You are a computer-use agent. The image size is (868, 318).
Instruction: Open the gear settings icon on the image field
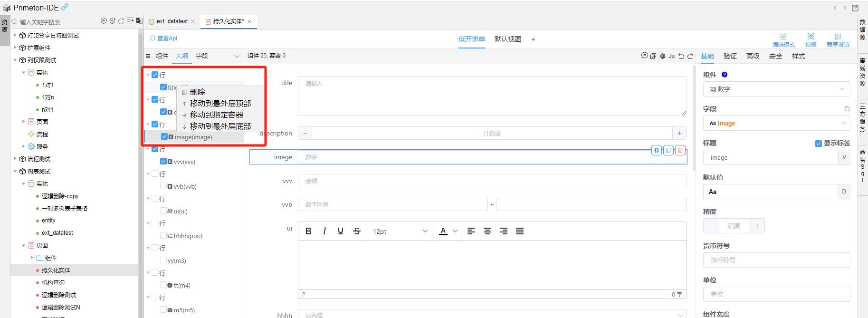pyautogui.click(x=657, y=150)
